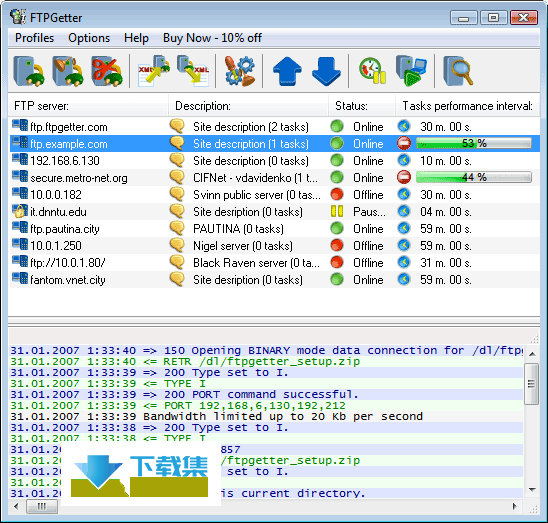The width and height of the screenshot is (548, 523).
Task: Click red stop icon in ftp.example.com row
Action: pyautogui.click(x=404, y=143)
